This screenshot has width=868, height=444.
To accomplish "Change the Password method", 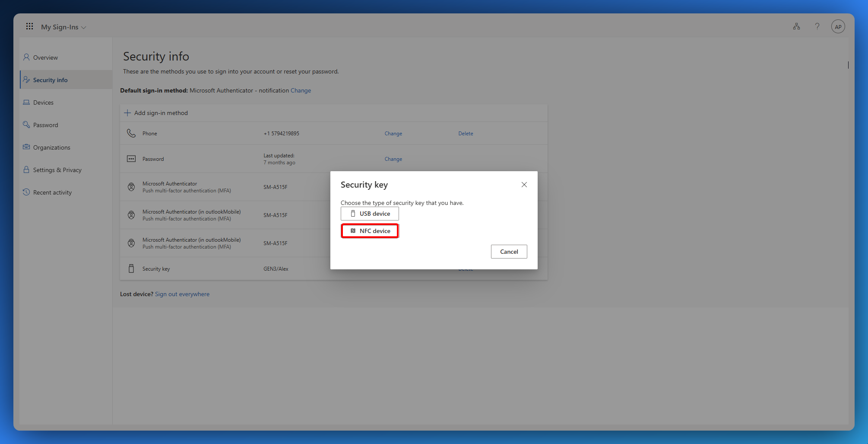I will [393, 159].
